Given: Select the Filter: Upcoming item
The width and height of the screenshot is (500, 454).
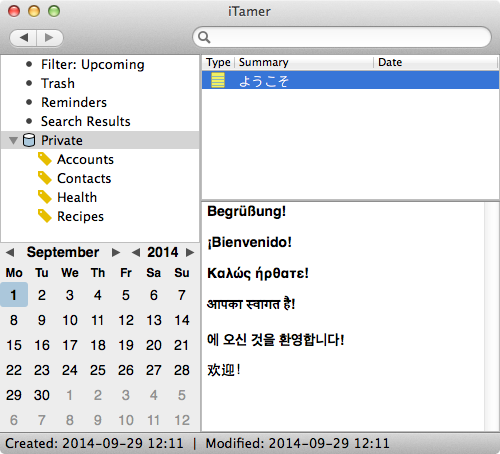Looking at the screenshot, I should (x=93, y=64).
